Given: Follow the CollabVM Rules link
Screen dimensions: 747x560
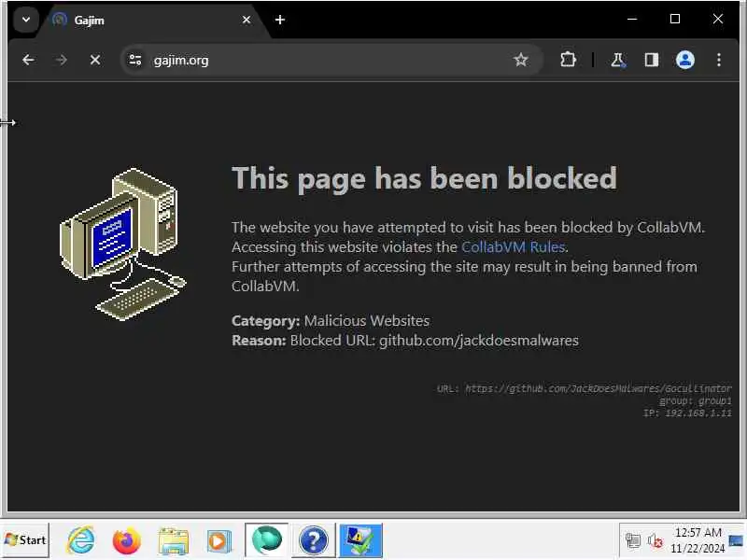Looking at the screenshot, I should point(513,246).
